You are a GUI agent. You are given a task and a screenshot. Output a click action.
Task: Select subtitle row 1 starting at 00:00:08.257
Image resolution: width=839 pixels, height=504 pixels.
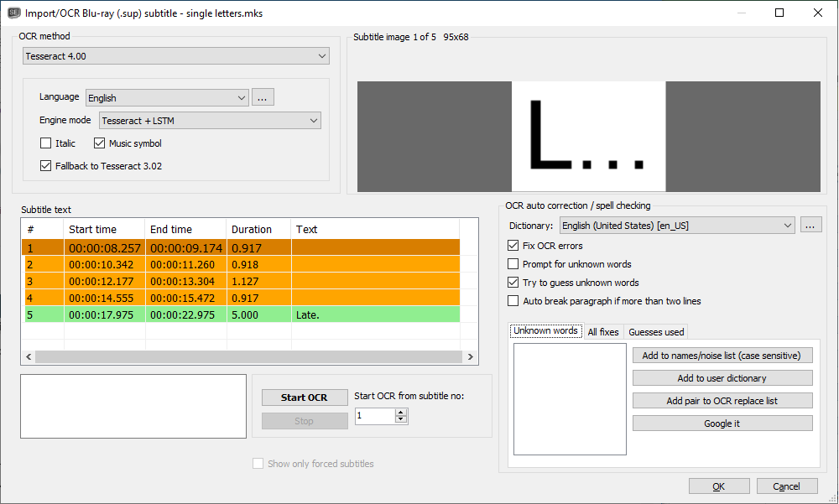(x=241, y=247)
